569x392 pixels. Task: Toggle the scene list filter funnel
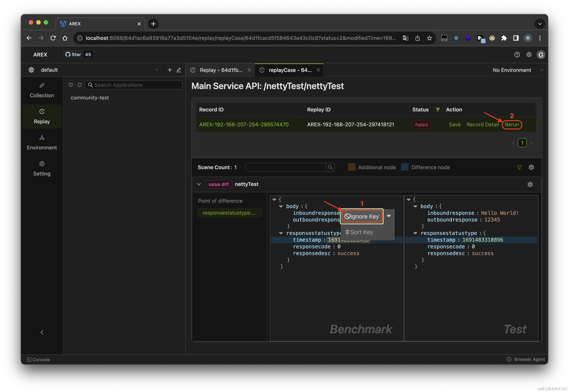click(519, 167)
